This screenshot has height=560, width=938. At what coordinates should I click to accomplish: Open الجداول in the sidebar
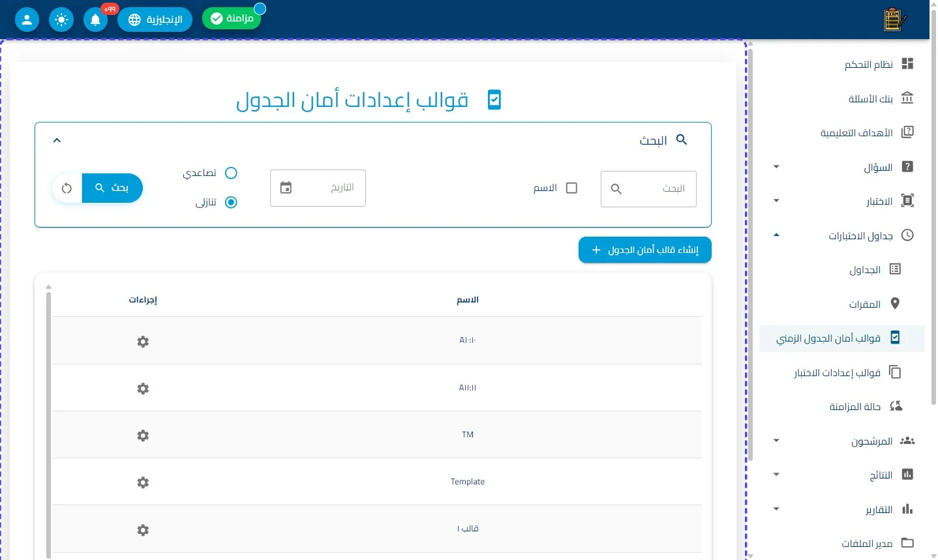tap(841, 270)
